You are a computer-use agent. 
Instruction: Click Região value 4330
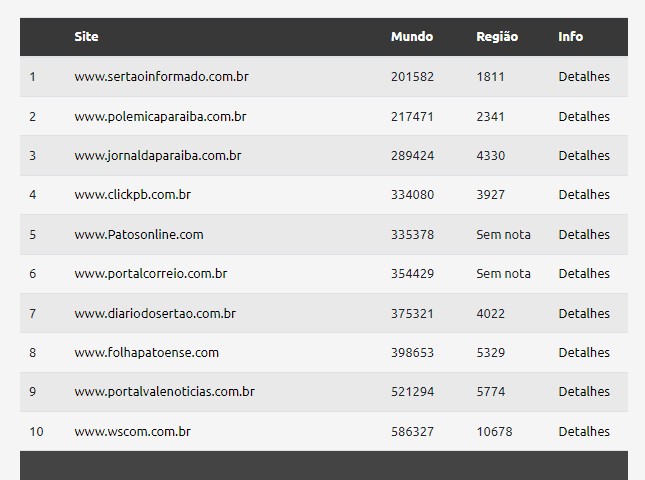[x=490, y=155]
